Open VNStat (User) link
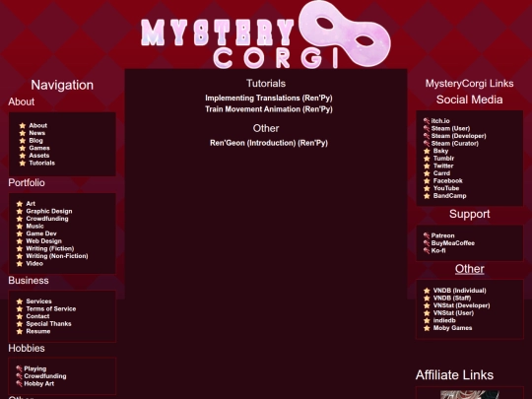 coord(453,313)
